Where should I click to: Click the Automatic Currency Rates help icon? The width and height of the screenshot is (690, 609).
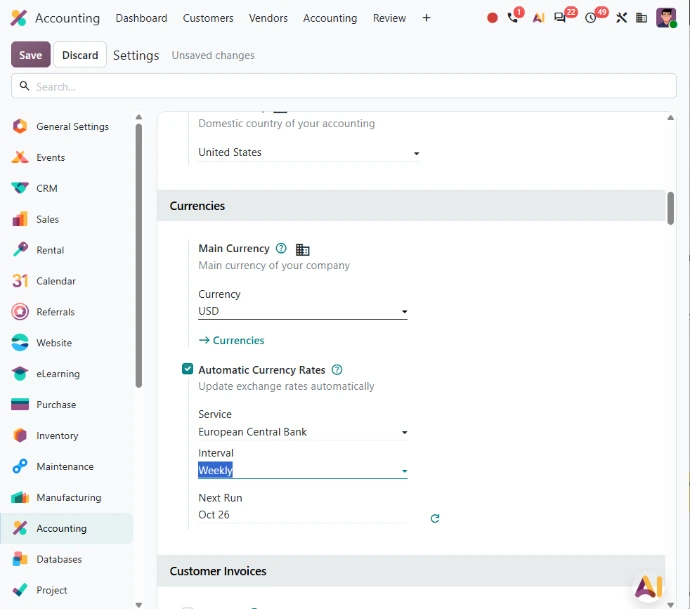(x=337, y=370)
